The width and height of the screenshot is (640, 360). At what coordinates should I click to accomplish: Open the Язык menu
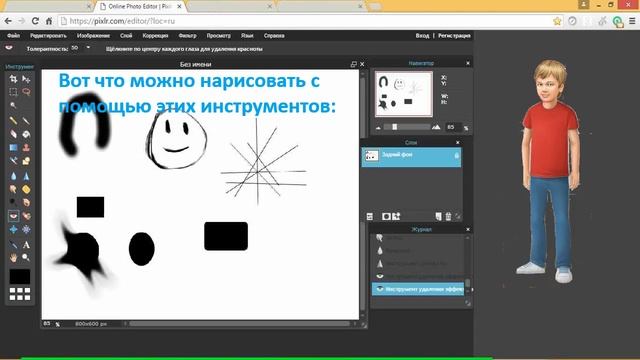tap(247, 36)
